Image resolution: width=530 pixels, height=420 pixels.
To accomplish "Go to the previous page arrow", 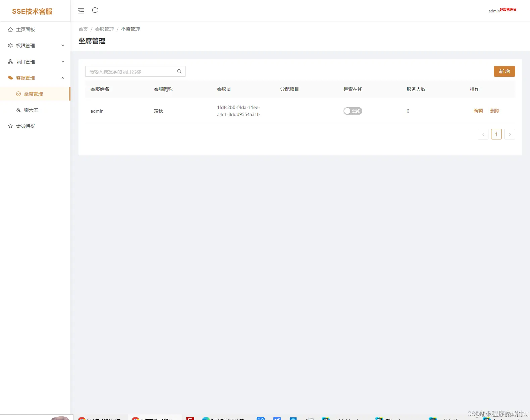I will tap(483, 134).
